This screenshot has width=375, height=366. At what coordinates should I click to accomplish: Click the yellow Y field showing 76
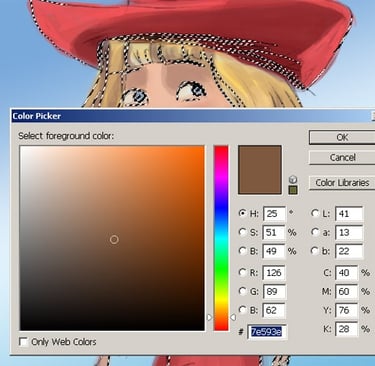[x=346, y=310]
